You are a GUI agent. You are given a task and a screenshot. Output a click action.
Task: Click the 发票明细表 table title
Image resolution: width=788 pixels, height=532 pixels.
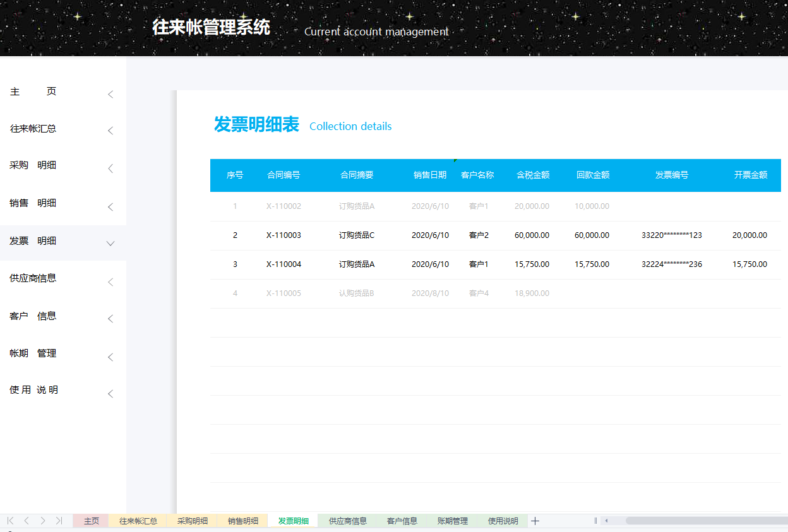pyautogui.click(x=257, y=124)
